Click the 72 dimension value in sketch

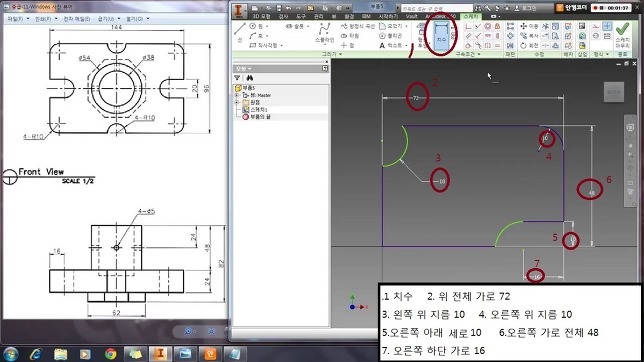[x=416, y=98]
